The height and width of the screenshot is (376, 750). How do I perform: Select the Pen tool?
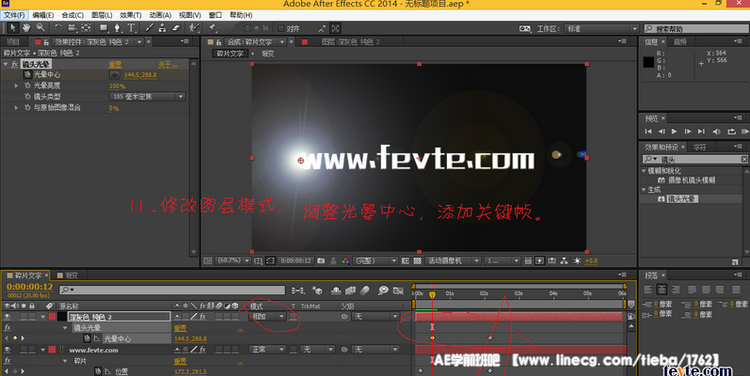click(117, 28)
